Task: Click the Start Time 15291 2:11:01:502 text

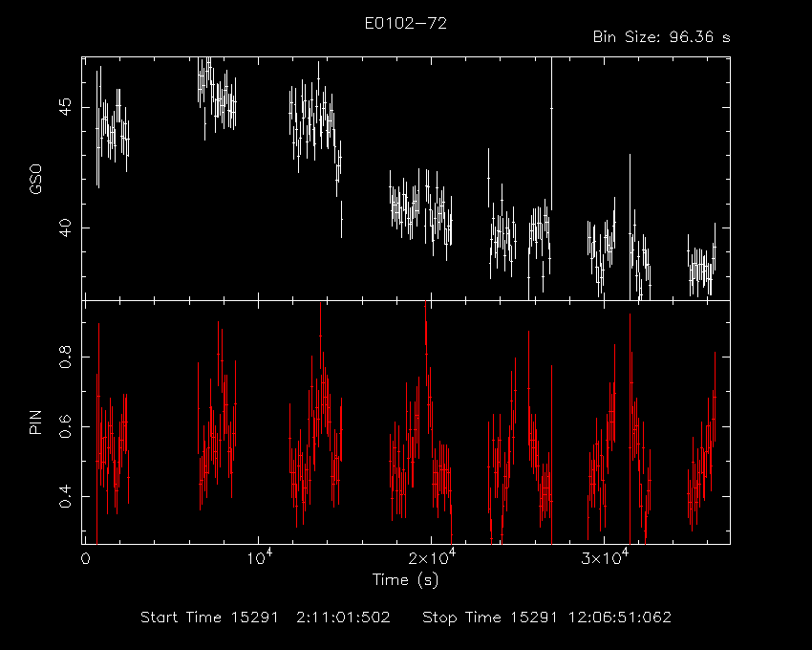Action: 266,617
